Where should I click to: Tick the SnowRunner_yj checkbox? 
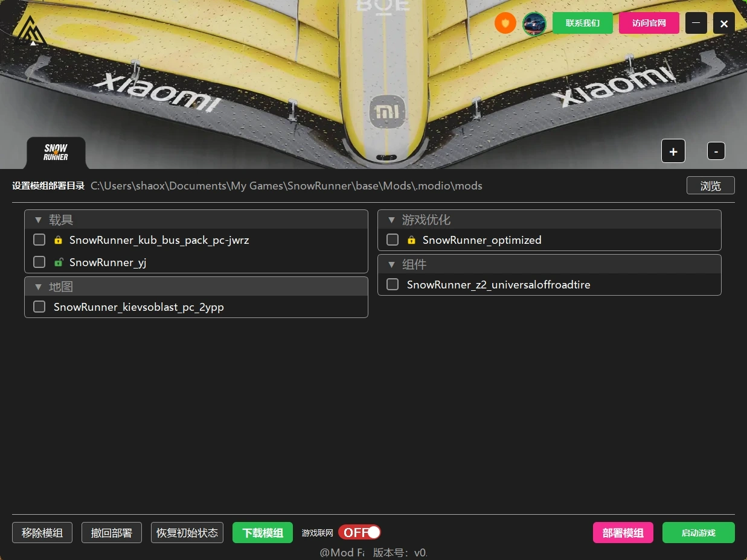39,262
